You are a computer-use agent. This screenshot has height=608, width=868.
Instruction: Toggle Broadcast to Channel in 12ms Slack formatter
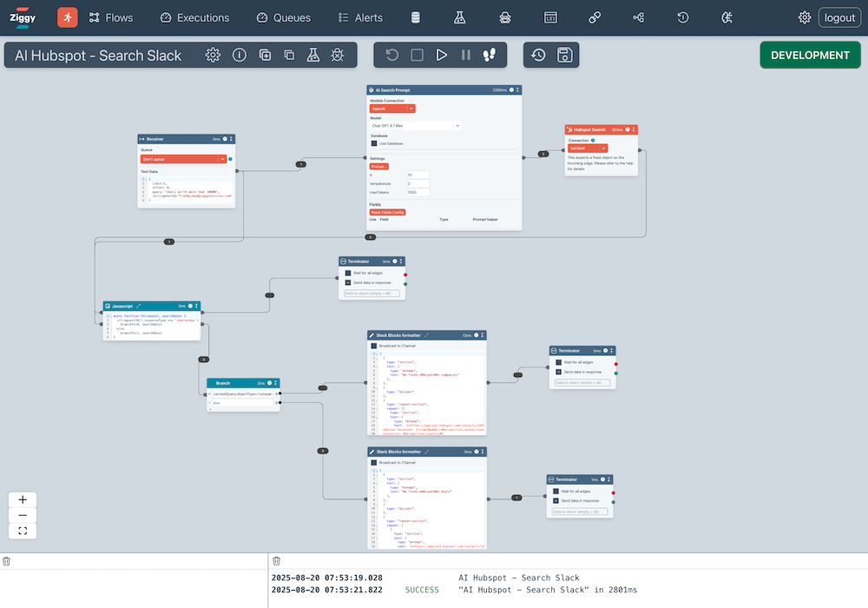click(x=373, y=346)
